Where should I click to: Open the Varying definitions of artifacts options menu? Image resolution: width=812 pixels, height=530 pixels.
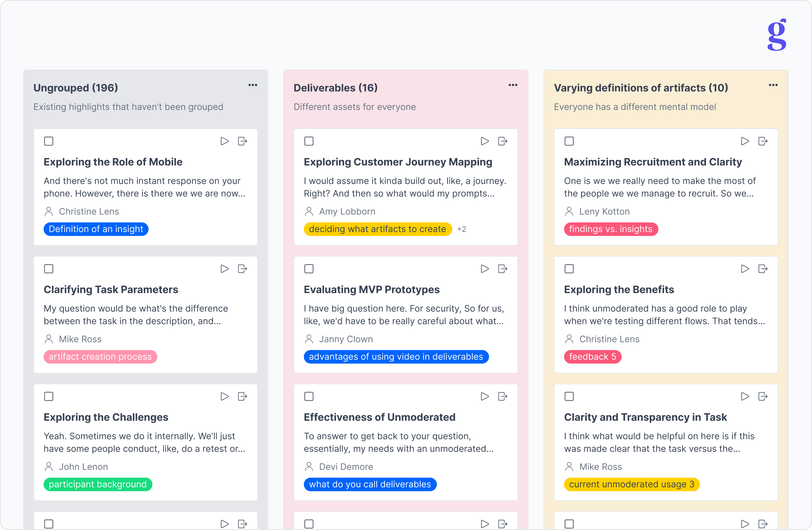773,85
